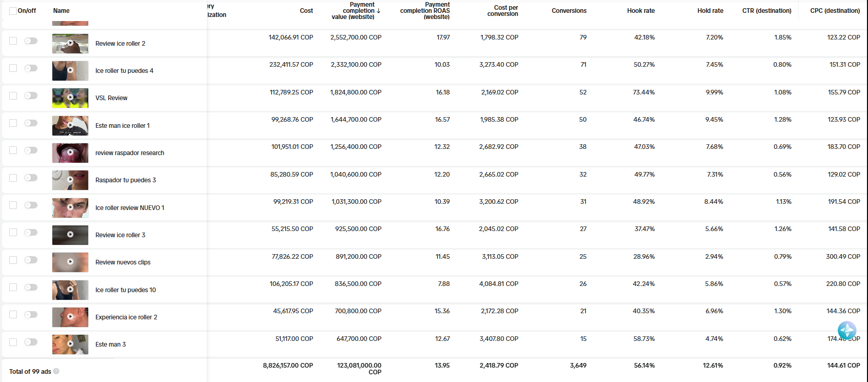868x382 pixels.
Task: Open the Ice roller tu puedes 10 ad
Action: [126, 290]
